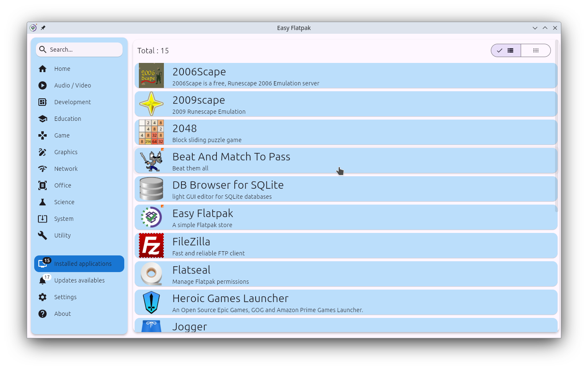Click the Development category icon
588x370 pixels.
tap(43, 102)
